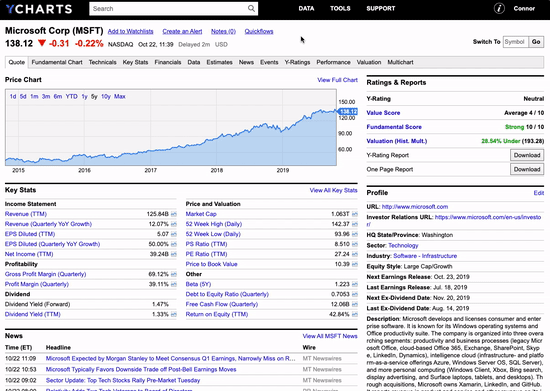550x391 pixels.
Task: Open the Notes (0) link
Action: [223, 31]
